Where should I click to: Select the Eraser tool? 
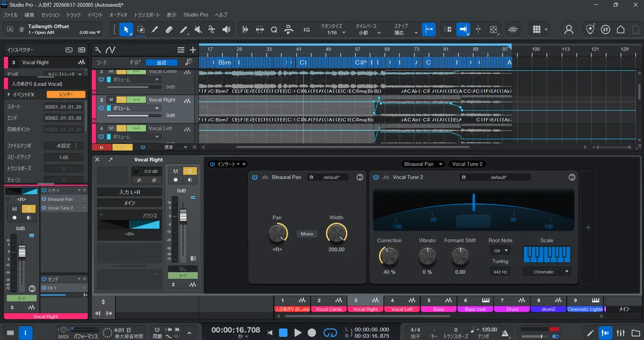(169, 29)
